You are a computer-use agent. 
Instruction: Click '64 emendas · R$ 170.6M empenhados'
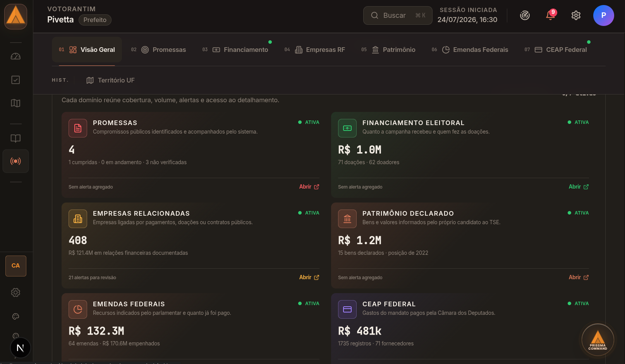pyautogui.click(x=114, y=343)
